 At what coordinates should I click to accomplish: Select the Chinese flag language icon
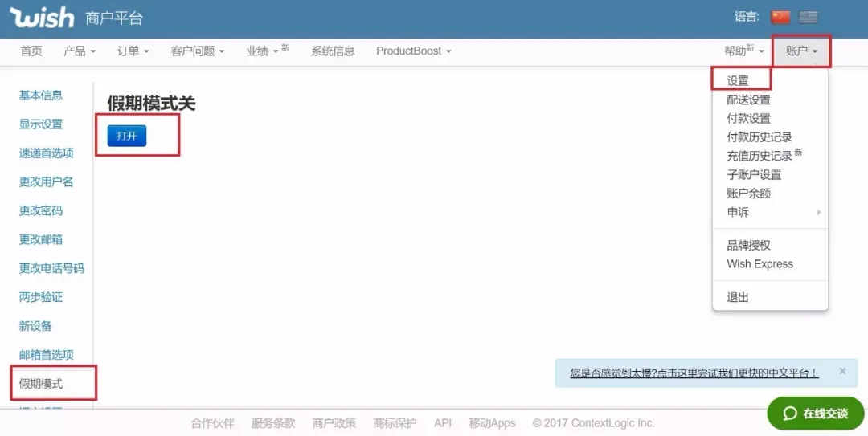(x=780, y=17)
